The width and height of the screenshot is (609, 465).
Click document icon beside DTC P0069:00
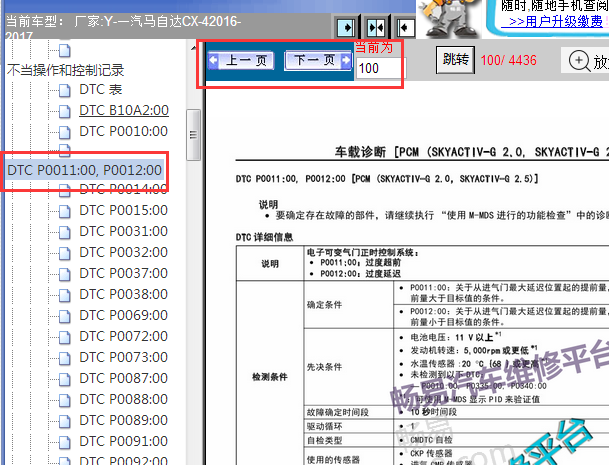65,316
